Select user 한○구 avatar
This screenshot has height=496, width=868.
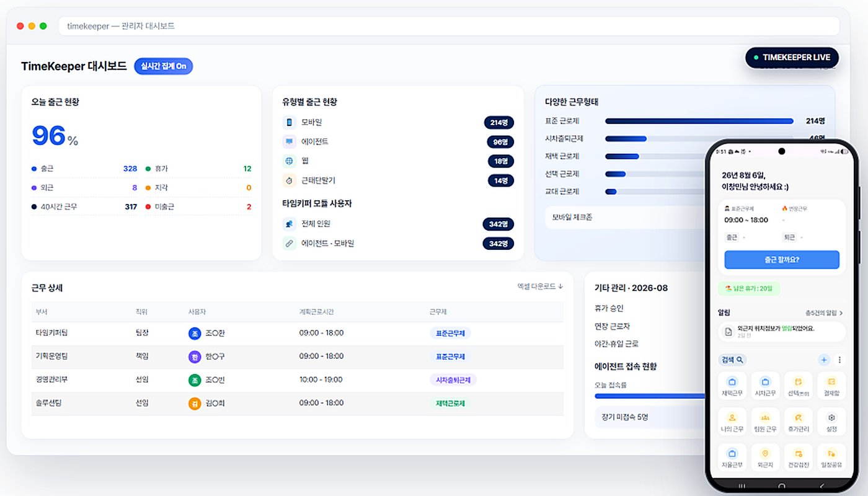click(x=195, y=356)
